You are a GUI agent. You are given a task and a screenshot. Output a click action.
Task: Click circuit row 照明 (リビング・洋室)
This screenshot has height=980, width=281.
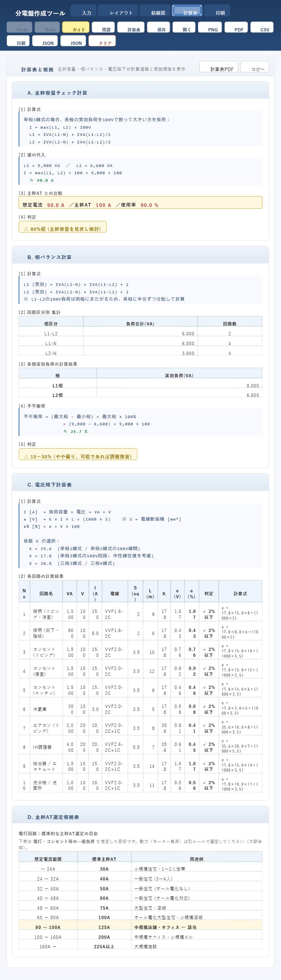140,612
